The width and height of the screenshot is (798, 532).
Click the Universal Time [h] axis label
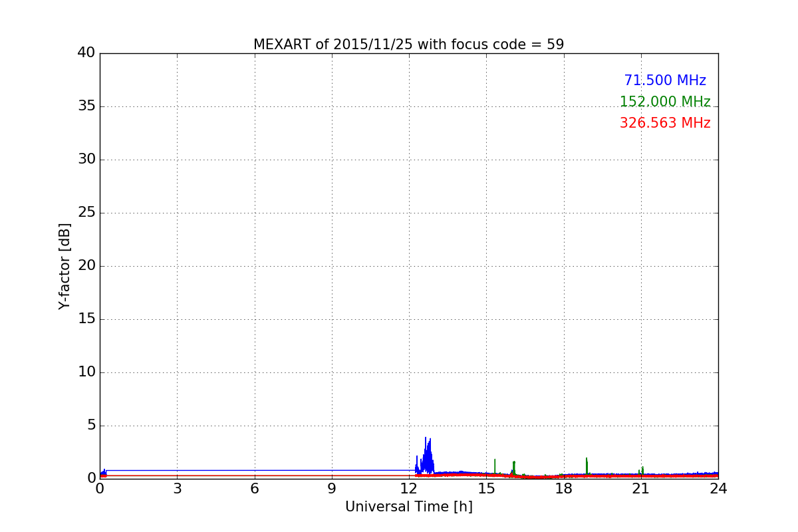pos(408,507)
